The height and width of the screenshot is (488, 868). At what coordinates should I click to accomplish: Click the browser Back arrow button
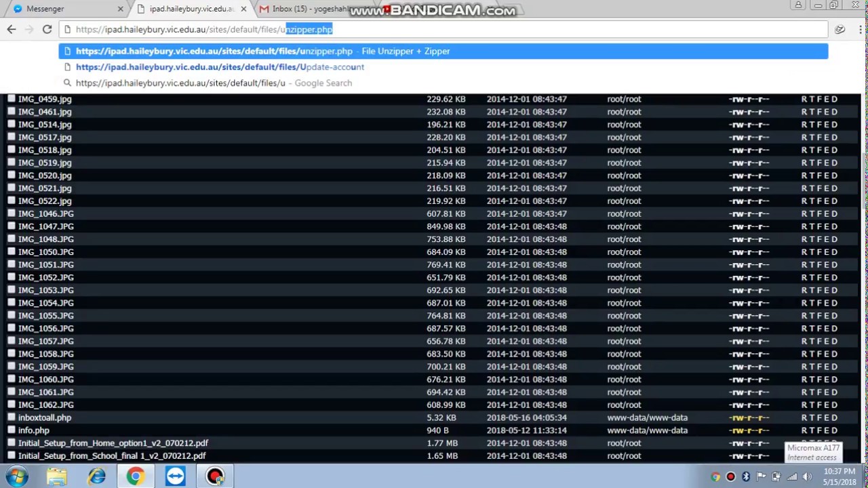(12, 29)
